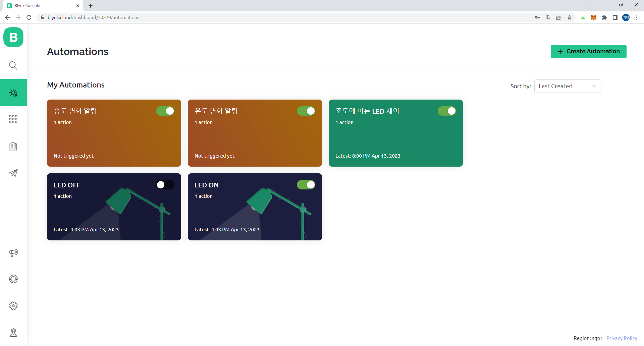Open the Sort by Last Created dropdown
The height and width of the screenshot is (346, 644).
coord(568,86)
